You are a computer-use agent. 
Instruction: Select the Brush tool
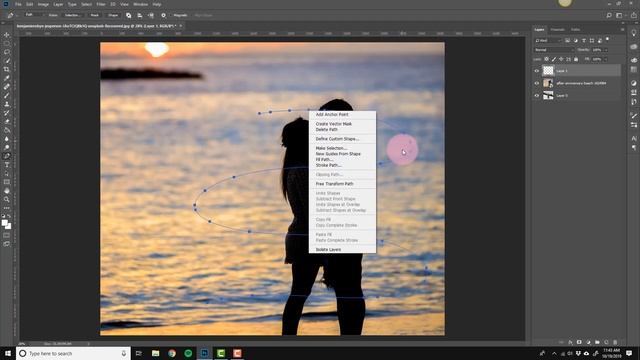[x=7, y=96]
